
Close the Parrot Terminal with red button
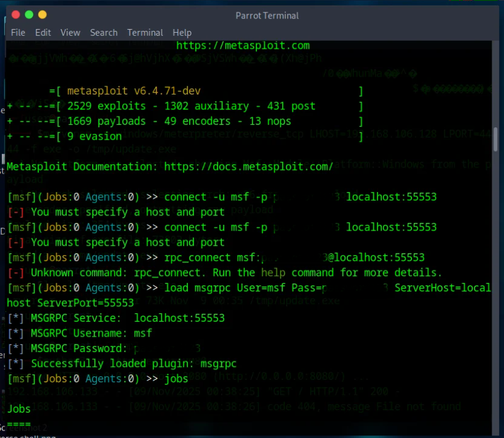pyautogui.click(x=16, y=15)
